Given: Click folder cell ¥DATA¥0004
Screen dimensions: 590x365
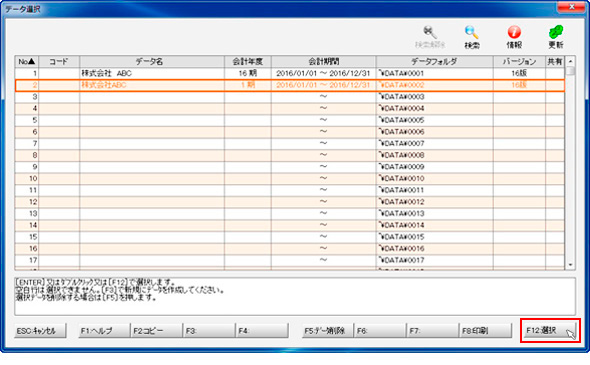Looking at the screenshot, I should tap(435, 109).
